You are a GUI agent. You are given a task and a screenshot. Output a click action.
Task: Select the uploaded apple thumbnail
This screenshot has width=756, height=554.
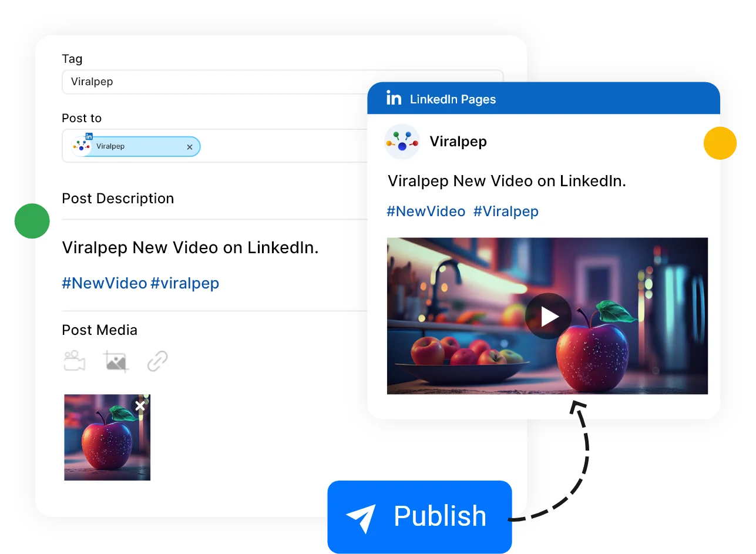click(107, 437)
